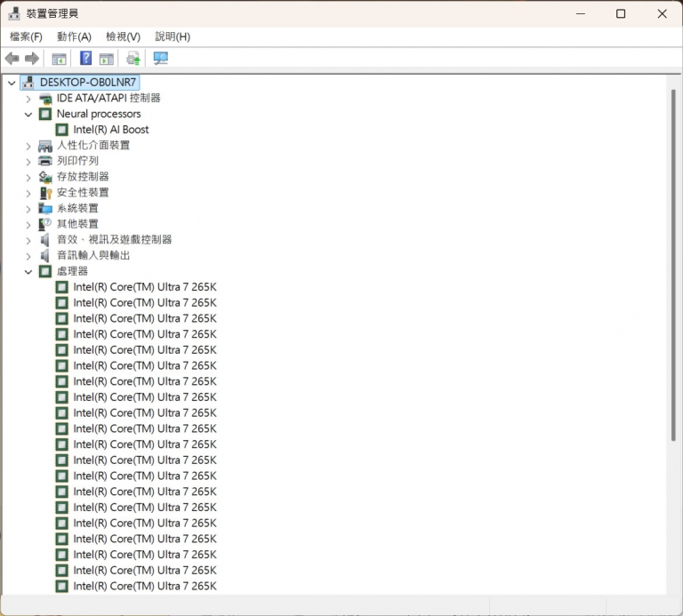The image size is (683, 616).
Task: Click the 存放控制器 category icon
Action: (45, 177)
